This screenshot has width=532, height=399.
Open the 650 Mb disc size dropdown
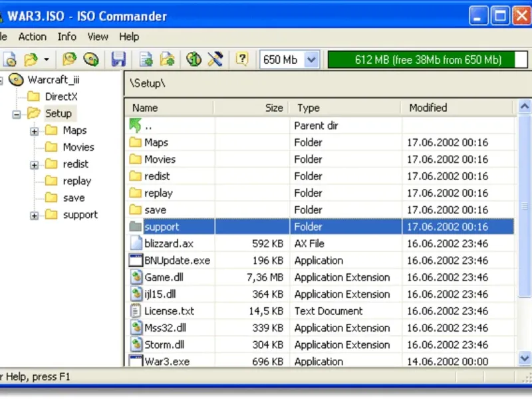tap(311, 60)
